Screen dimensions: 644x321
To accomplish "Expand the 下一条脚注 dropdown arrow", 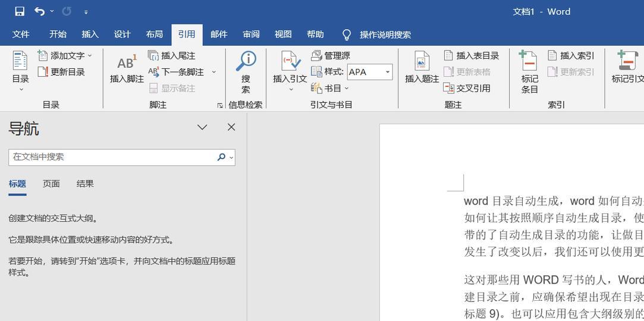I will (213, 72).
